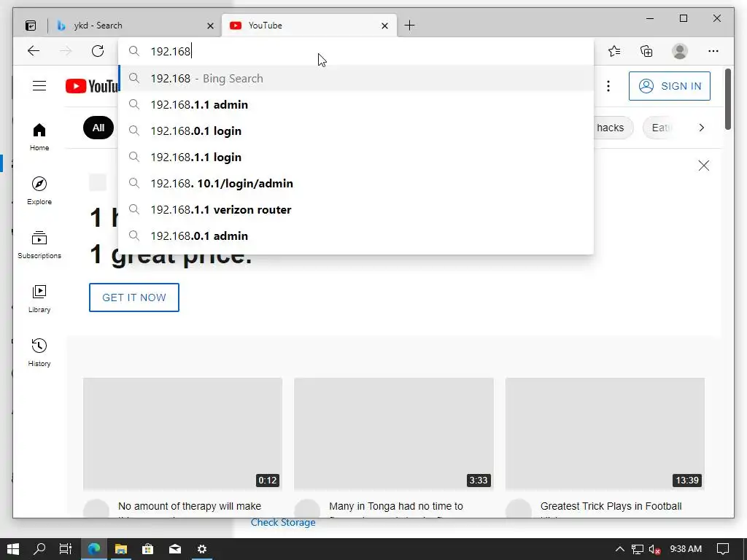
Task: Close the YouTube tab
Action: pos(385,26)
